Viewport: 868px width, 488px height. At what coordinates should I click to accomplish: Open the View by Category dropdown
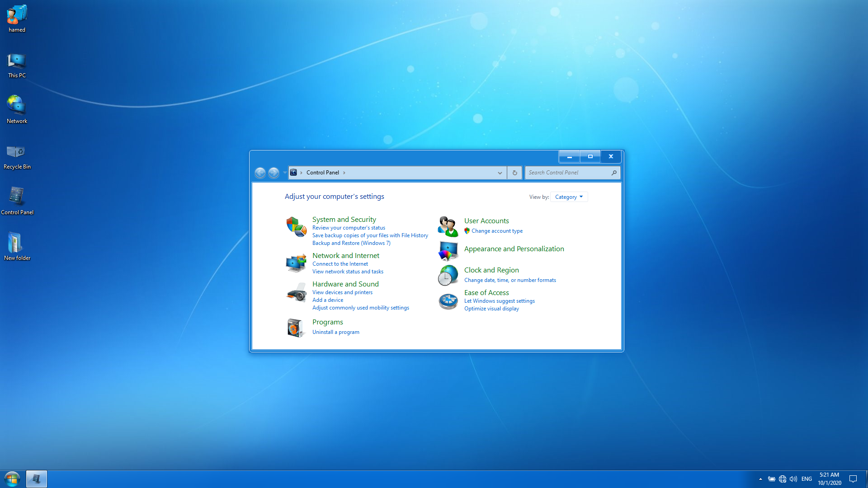(569, 197)
